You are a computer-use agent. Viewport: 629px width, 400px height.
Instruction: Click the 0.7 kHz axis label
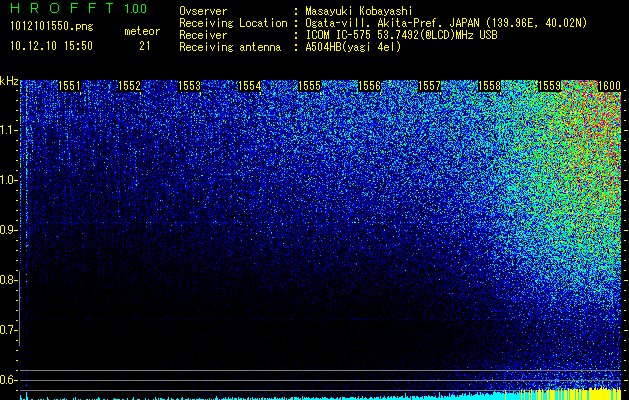(8, 330)
